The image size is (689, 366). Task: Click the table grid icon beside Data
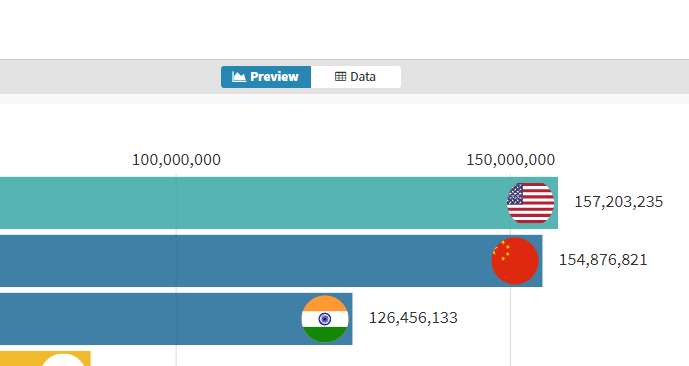pos(340,77)
